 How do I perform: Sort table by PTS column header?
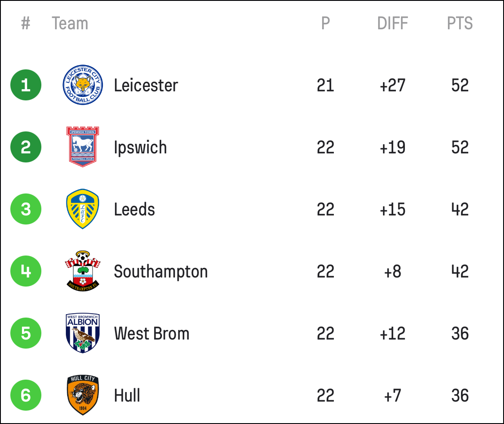click(460, 23)
